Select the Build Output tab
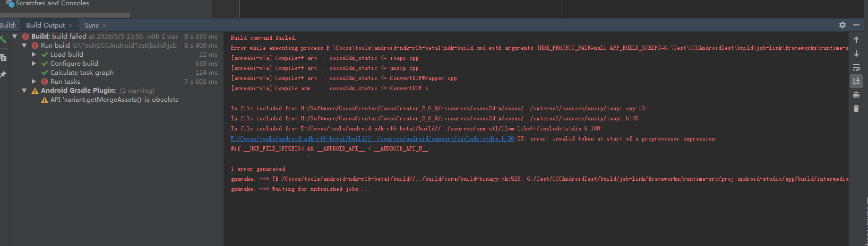 click(45, 25)
